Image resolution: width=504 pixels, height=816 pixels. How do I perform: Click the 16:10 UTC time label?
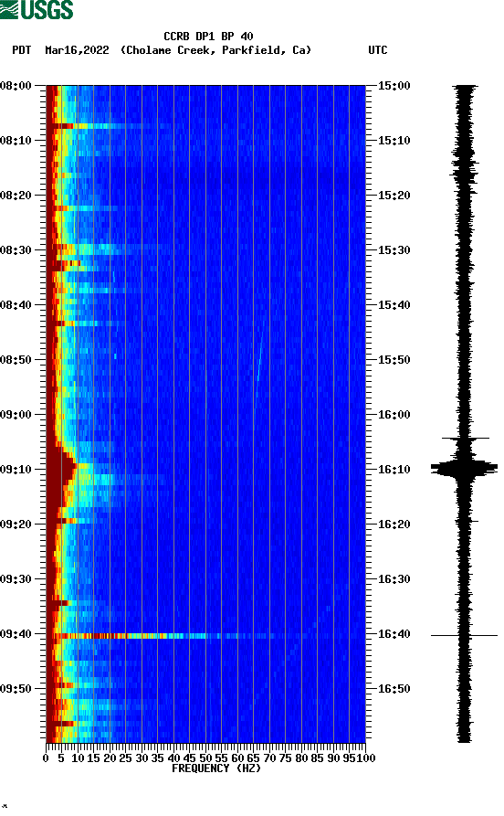click(394, 470)
